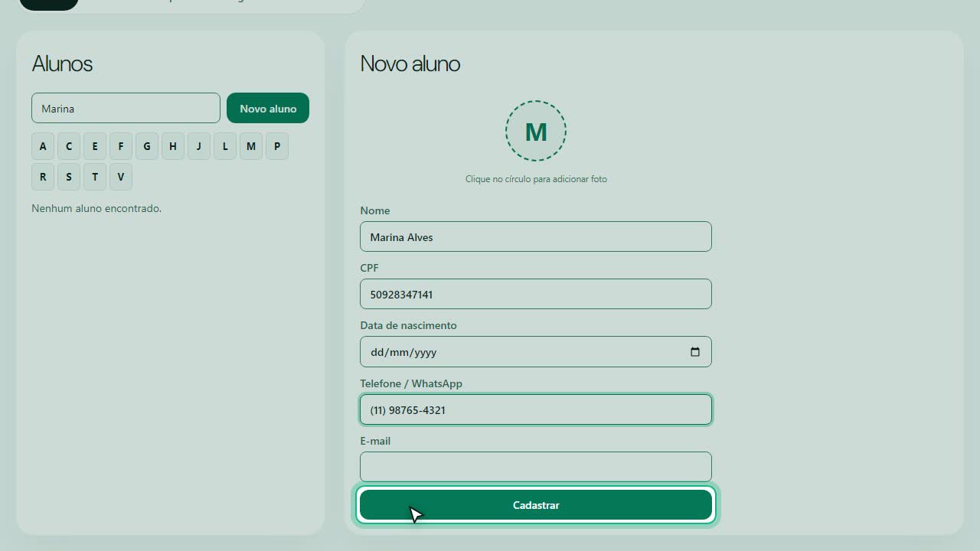Select the Data de nascimento field
This screenshot has height=551, width=980.
536,352
